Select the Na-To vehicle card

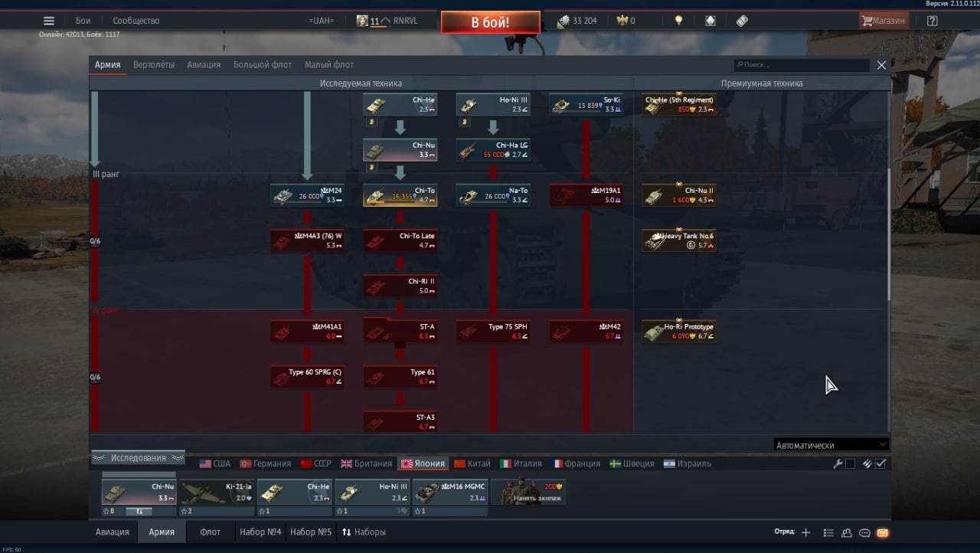pos(493,195)
